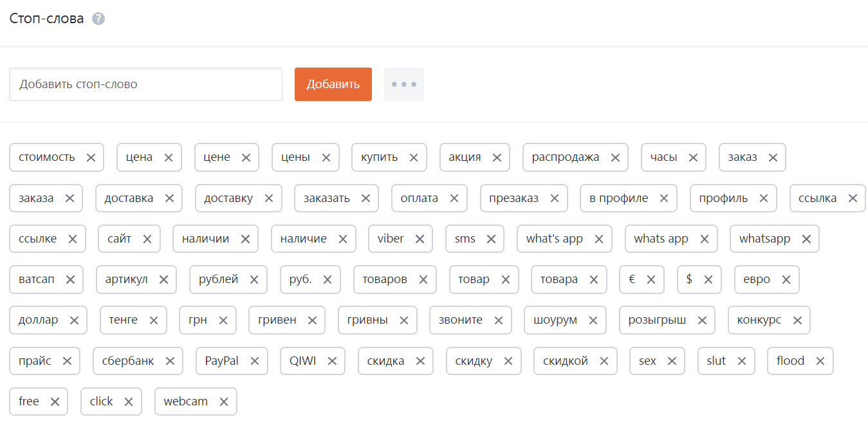
Task: Open the three-dots more options button
Action: 404,84
